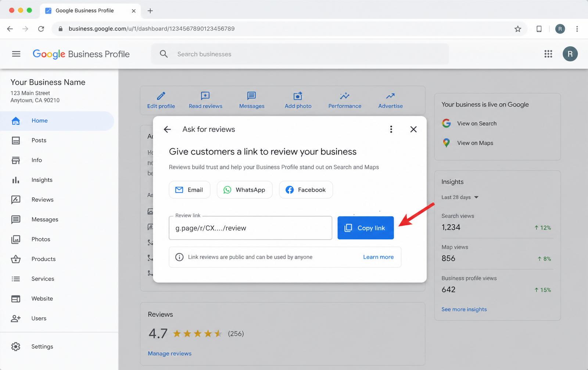Click the Copy link button
588x370 pixels.
pos(366,228)
